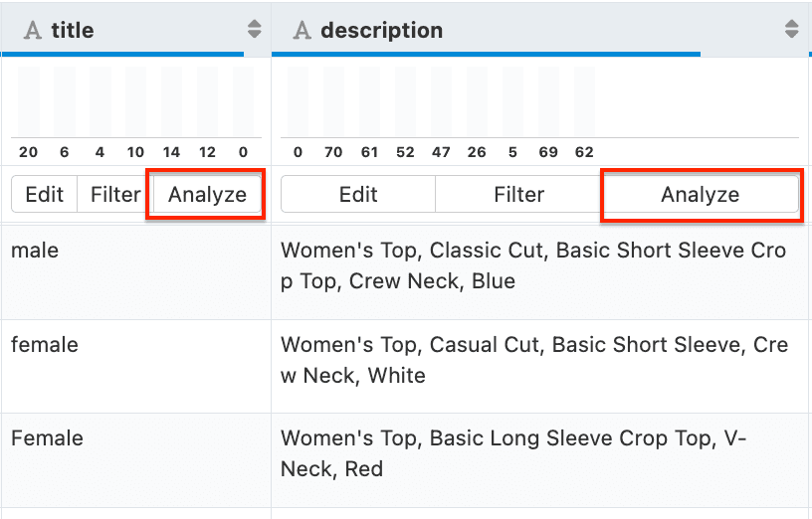Open Filter for the description column

tap(518, 195)
